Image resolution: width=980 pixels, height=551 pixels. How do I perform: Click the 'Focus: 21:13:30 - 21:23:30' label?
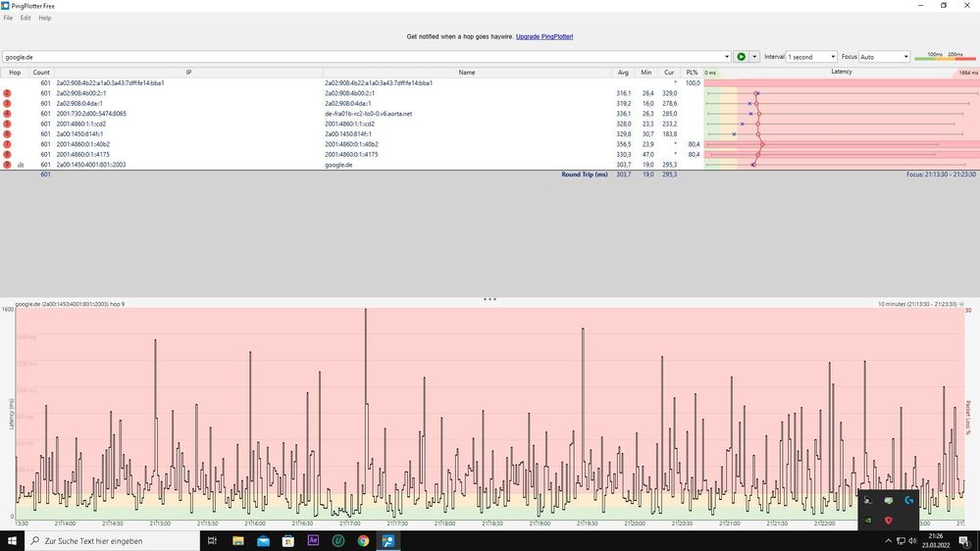tap(941, 175)
